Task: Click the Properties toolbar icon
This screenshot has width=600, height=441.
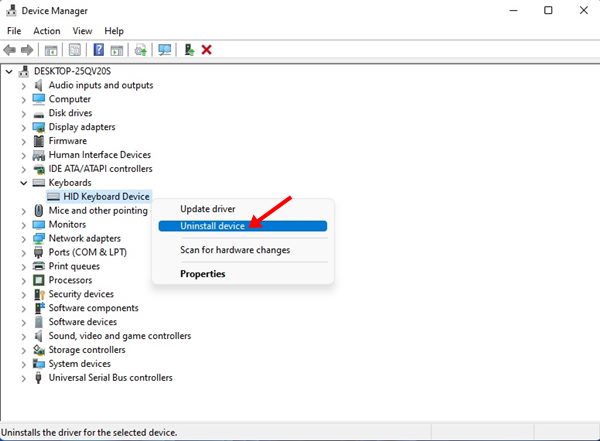Action: [75, 50]
